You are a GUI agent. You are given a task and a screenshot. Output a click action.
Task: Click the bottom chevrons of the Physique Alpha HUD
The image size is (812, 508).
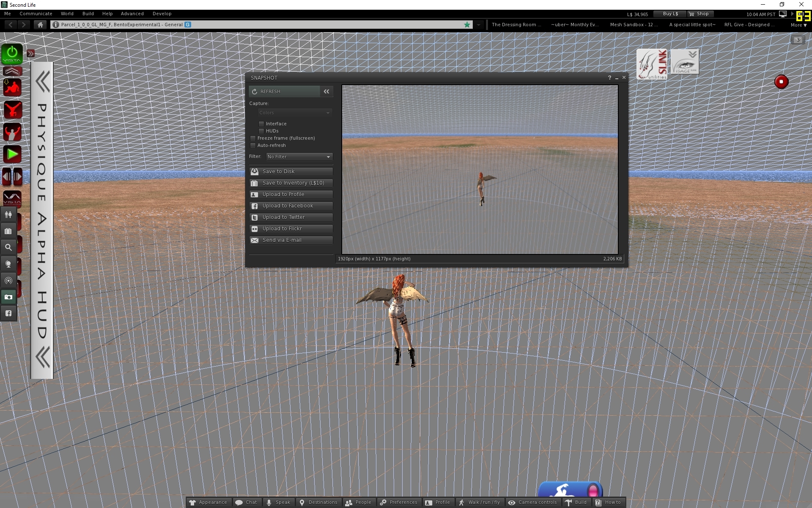click(x=42, y=357)
